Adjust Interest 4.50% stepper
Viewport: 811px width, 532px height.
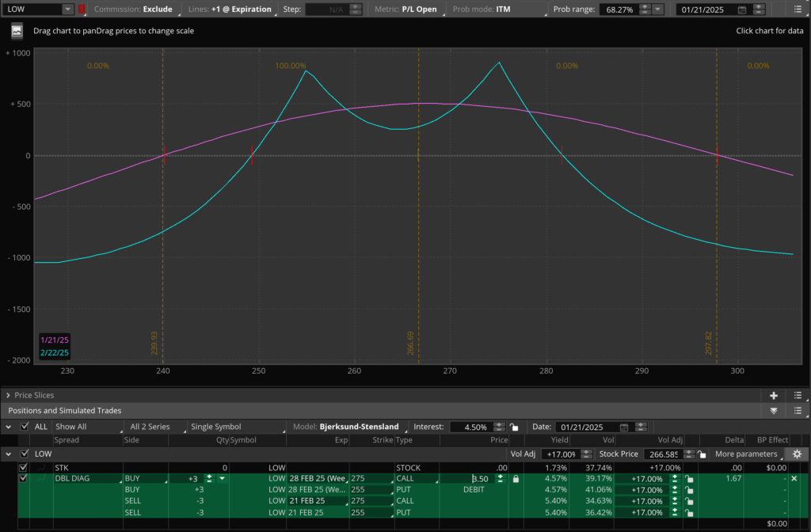click(499, 427)
